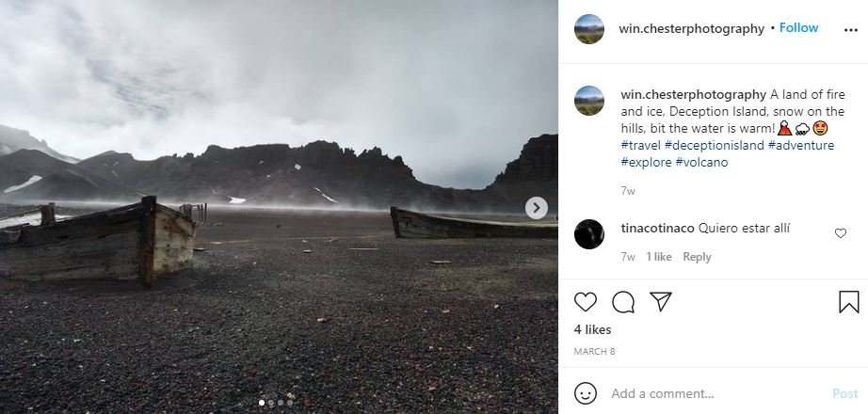Like tinacotinaco's comment with small heart

(x=841, y=233)
